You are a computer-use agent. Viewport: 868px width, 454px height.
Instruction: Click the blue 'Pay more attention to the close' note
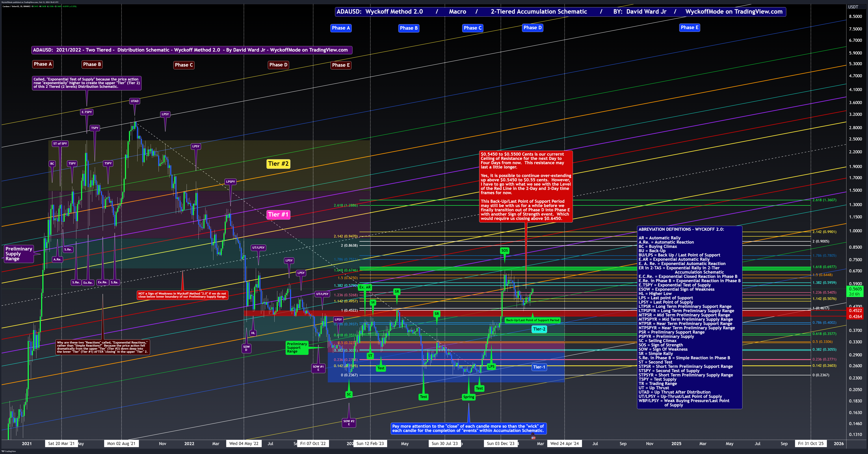(468, 428)
